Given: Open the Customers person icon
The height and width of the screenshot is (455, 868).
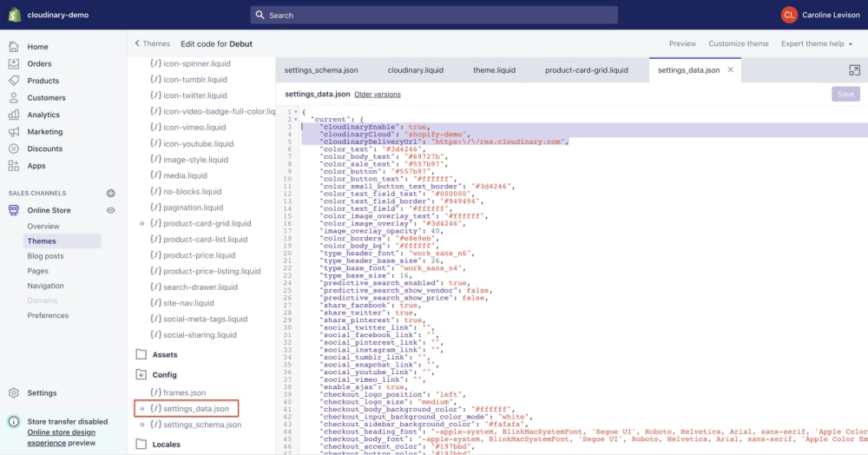Looking at the screenshot, I should coord(14,98).
